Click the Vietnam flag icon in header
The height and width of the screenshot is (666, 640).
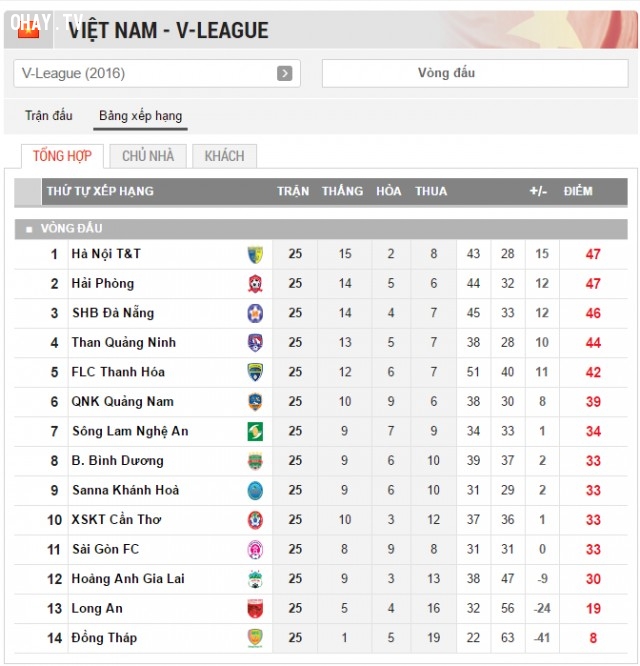pos(28,30)
